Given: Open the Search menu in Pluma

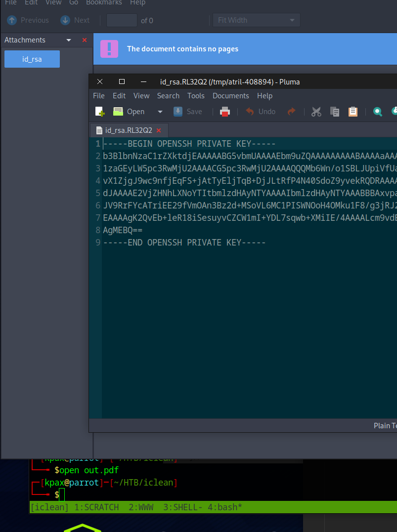Looking at the screenshot, I should click(x=168, y=96).
